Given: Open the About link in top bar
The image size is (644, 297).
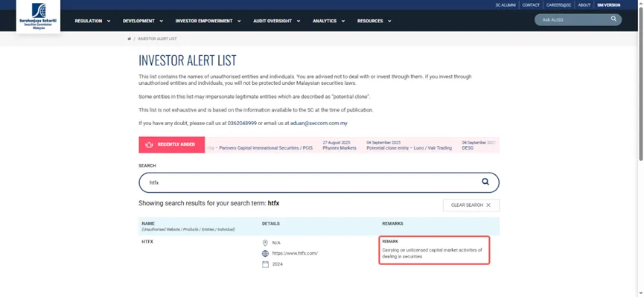Looking at the screenshot, I should (x=584, y=5).
